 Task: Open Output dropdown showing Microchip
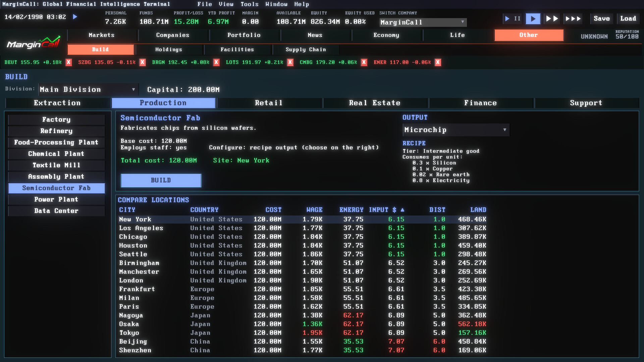pyautogui.click(x=456, y=130)
